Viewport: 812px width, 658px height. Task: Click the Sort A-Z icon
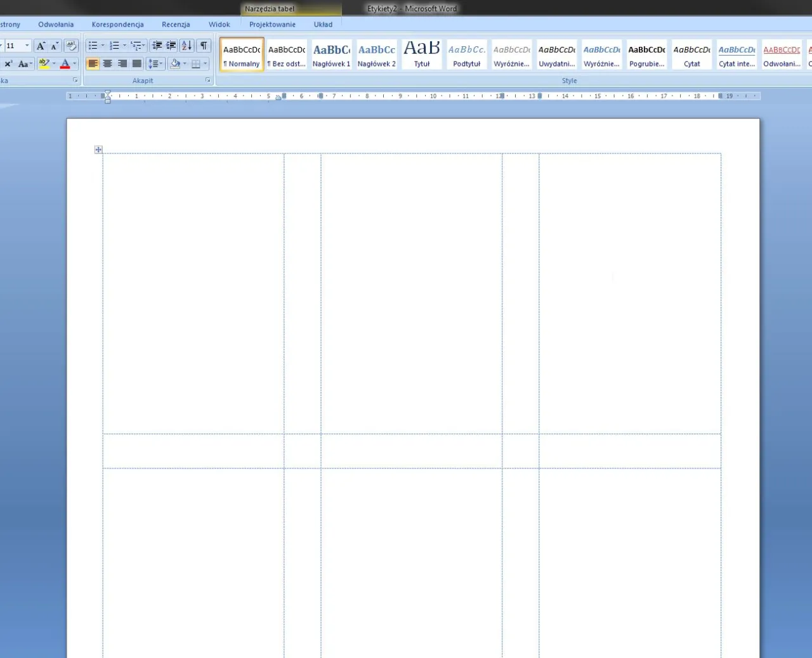(x=187, y=46)
